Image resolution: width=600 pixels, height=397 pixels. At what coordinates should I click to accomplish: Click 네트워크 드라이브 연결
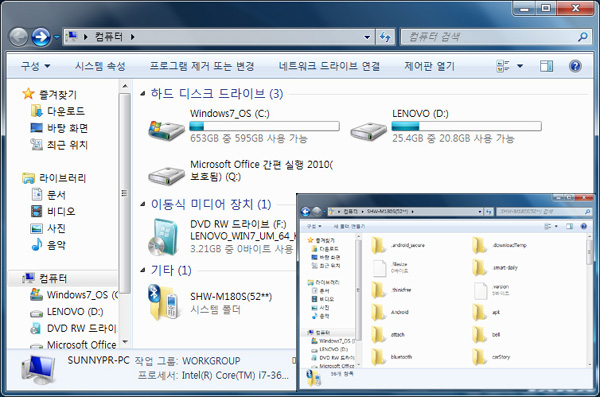tap(329, 66)
